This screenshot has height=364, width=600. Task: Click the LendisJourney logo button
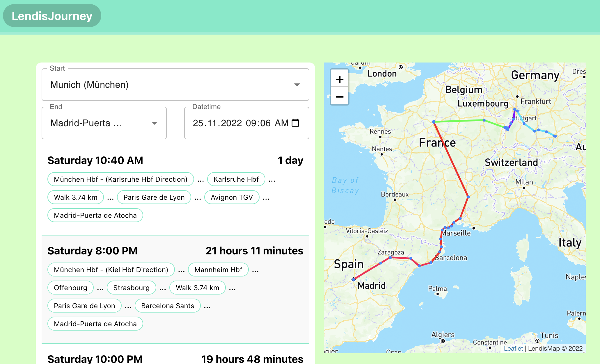pyautogui.click(x=52, y=16)
